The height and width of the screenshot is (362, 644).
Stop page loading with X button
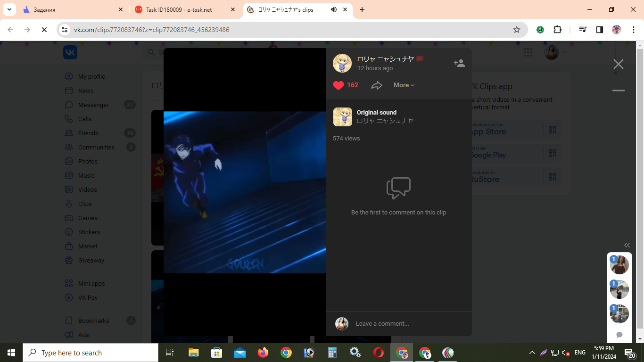click(x=44, y=30)
